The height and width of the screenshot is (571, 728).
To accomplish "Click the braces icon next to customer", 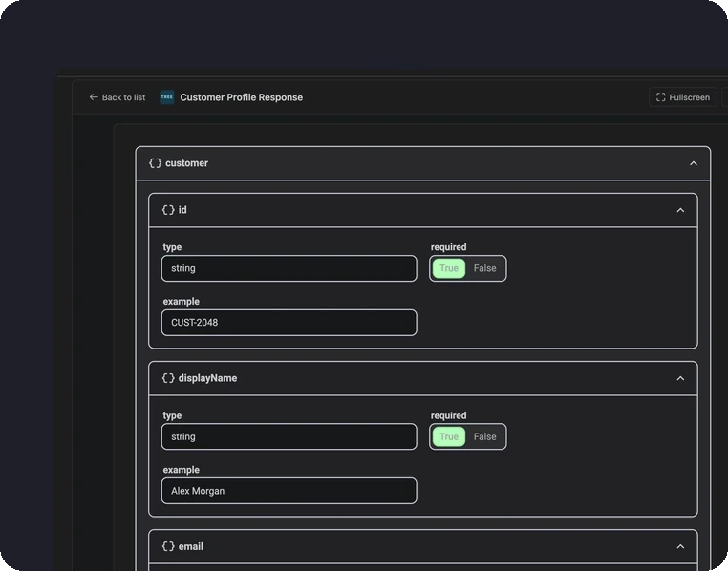I will [155, 163].
